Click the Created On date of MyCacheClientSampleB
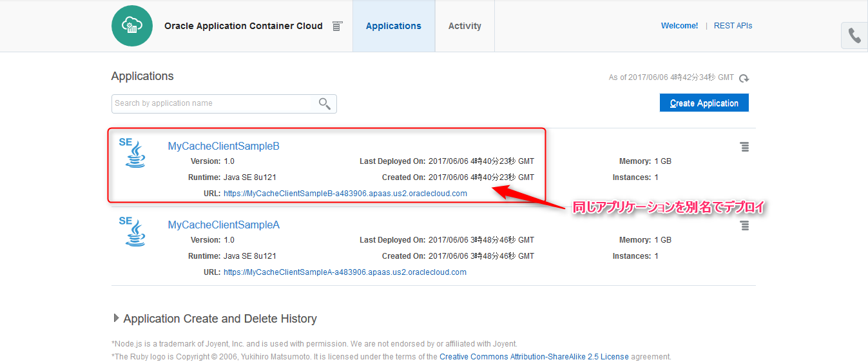868x362 pixels. coord(481,177)
